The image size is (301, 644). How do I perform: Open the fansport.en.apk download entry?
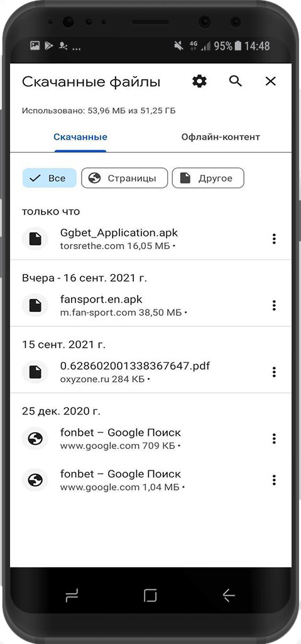click(150, 305)
